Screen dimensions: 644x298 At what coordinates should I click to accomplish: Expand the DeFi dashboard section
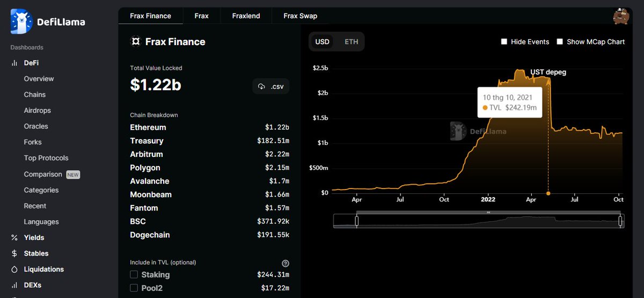point(31,63)
